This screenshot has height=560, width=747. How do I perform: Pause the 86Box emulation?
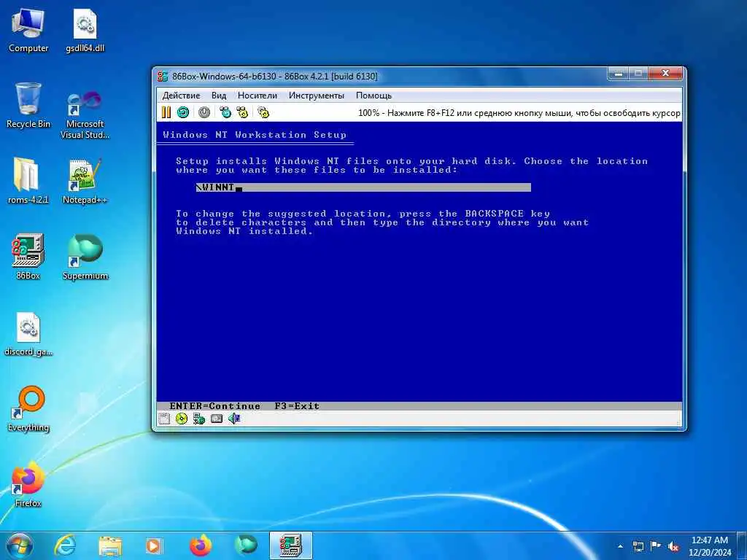tap(166, 112)
